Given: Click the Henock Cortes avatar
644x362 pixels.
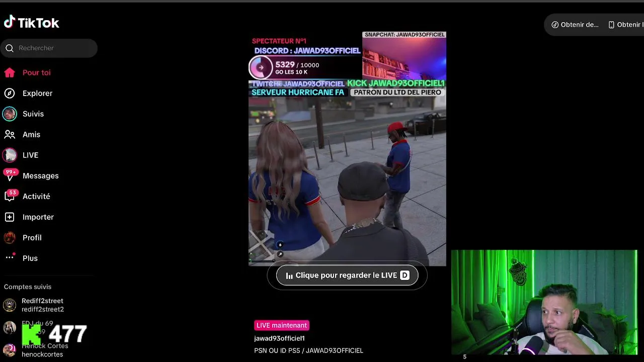Looking at the screenshot, I should [x=10, y=350].
